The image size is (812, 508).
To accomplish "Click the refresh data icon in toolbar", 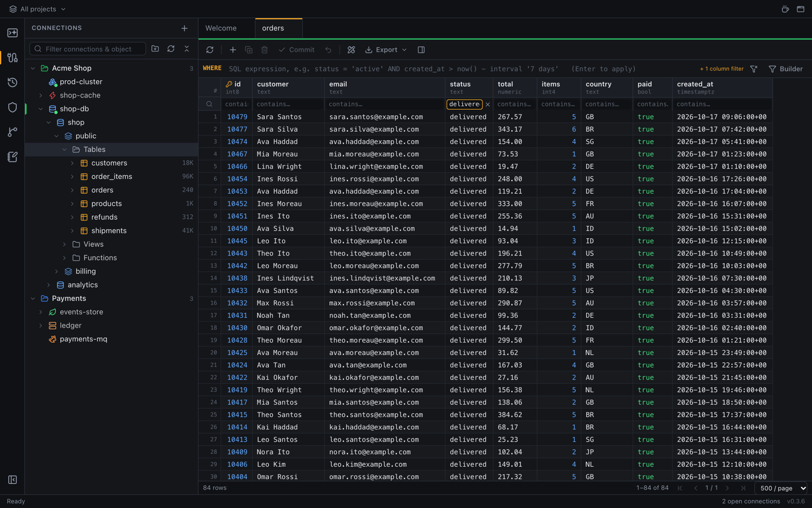I will click(210, 50).
